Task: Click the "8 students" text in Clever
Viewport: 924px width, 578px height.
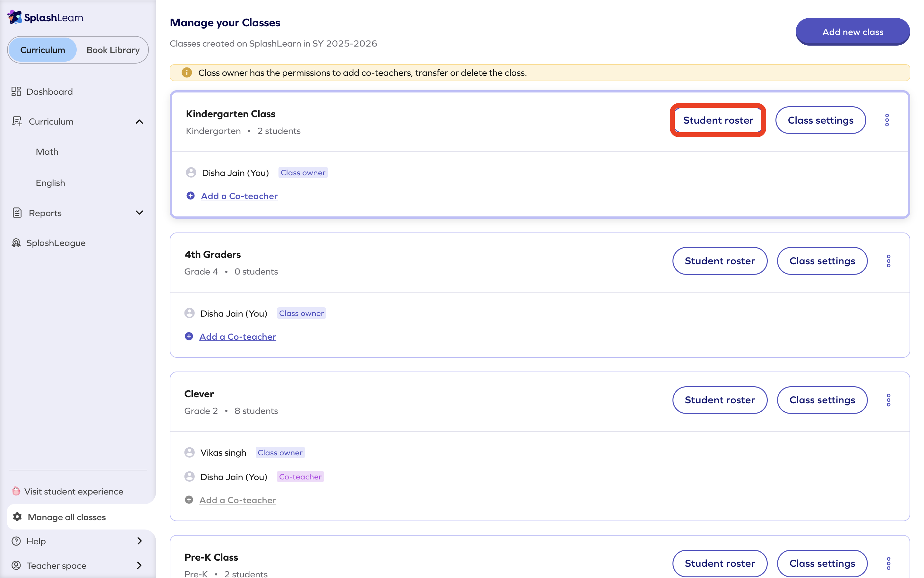Action: [x=256, y=411]
